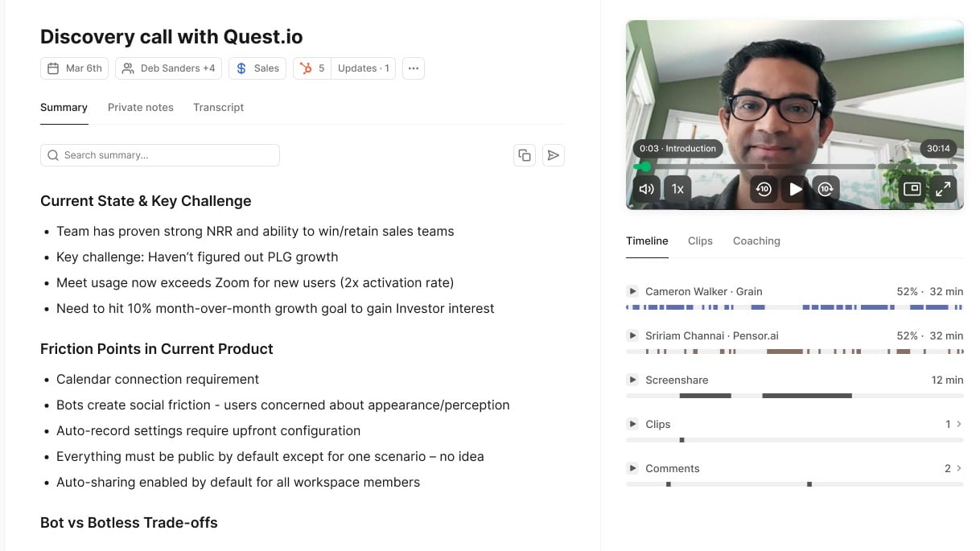Switch to the Transcript tab
This screenshot has width=980, height=551.
coord(218,107)
